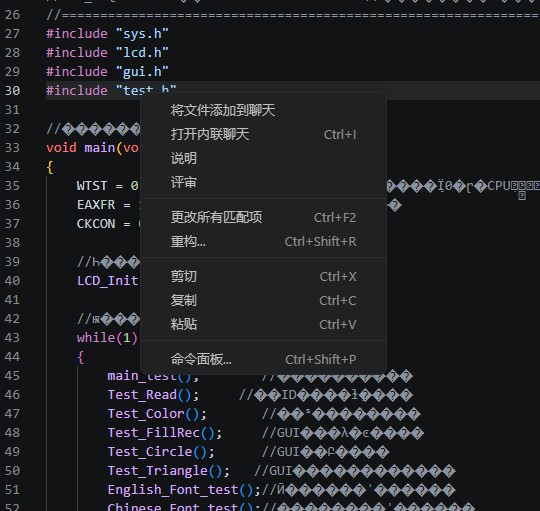
Task: Click the opening brace on line 44
Action: (81, 357)
